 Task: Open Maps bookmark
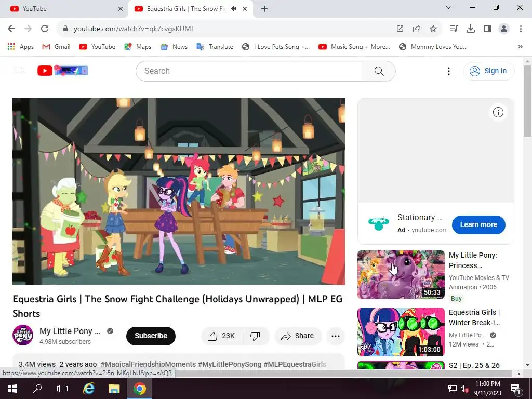click(138, 47)
